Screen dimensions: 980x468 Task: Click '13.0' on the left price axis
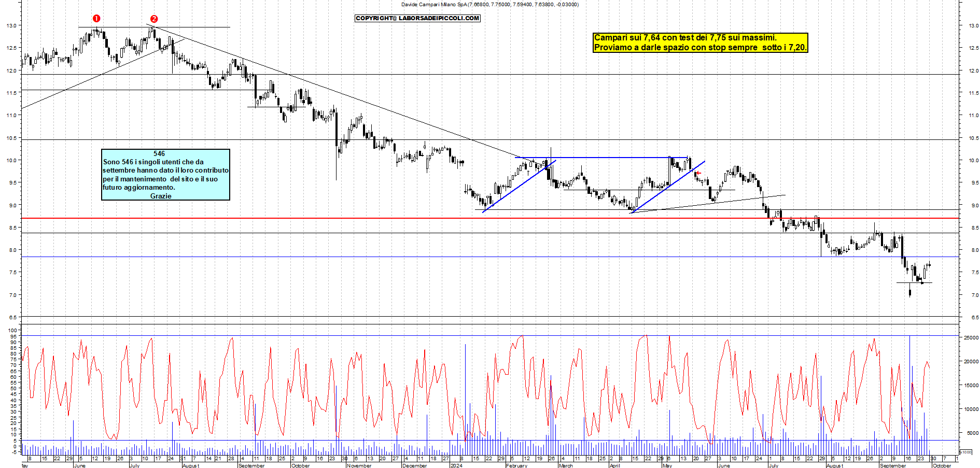[x=11, y=25]
